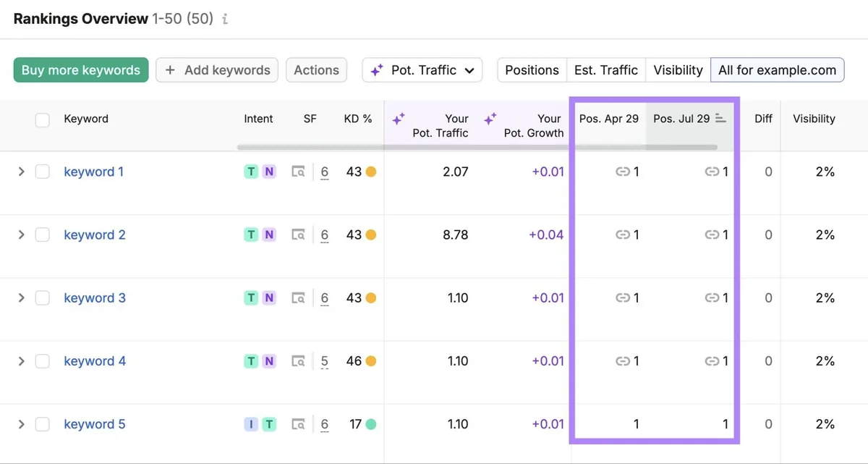This screenshot has width=868, height=464.
Task: Click Pot. Traffic value 2.07
Action: pyautogui.click(x=456, y=172)
